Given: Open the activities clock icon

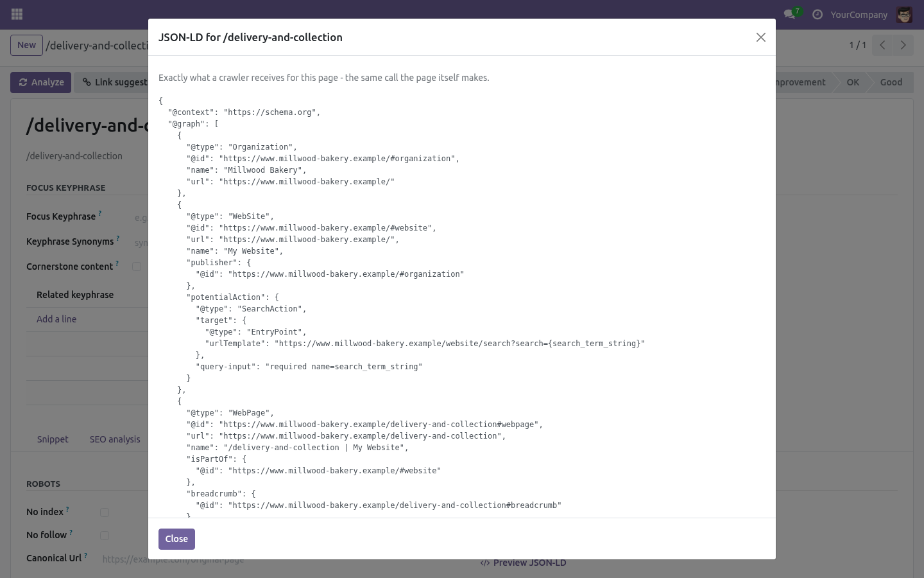Looking at the screenshot, I should [x=817, y=14].
